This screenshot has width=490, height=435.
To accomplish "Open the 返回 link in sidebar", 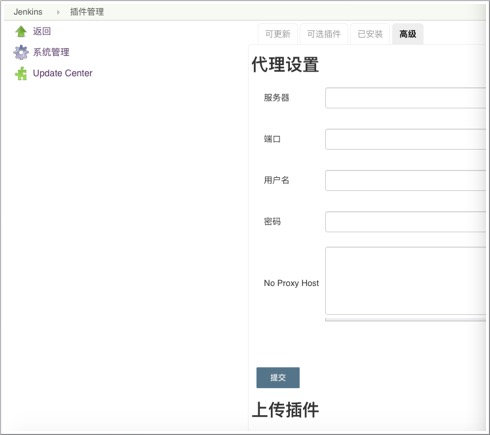I will 42,31.
